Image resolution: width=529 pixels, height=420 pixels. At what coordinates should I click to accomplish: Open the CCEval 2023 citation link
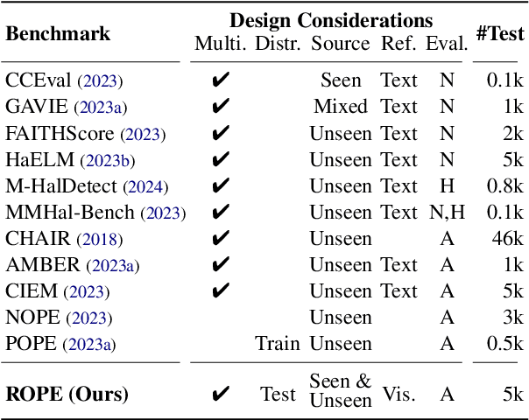click(x=101, y=81)
